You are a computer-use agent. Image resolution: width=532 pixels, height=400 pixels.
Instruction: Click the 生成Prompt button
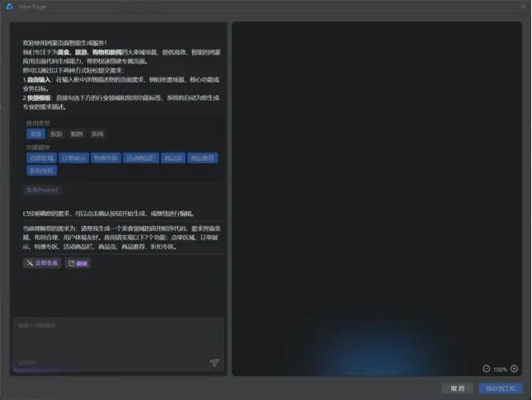[42, 190]
